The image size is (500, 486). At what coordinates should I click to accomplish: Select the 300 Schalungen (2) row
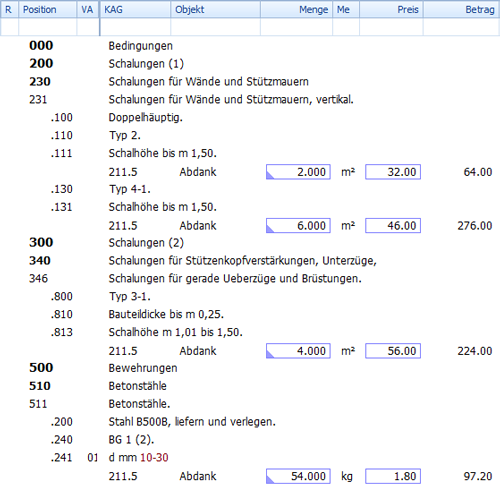(x=250, y=243)
